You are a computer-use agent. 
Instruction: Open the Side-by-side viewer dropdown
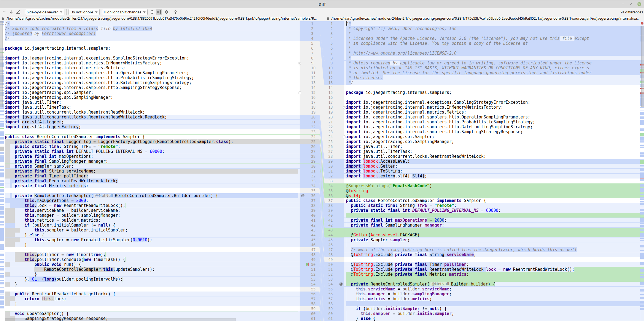[44, 12]
